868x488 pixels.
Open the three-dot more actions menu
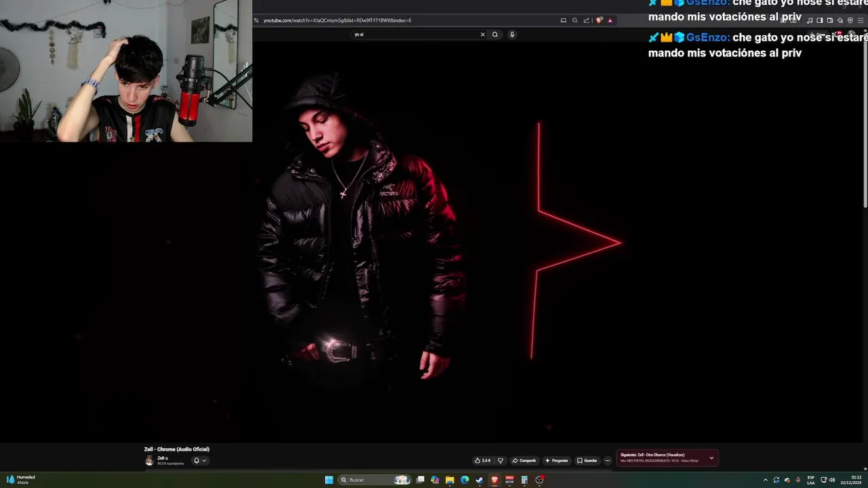(608, 460)
